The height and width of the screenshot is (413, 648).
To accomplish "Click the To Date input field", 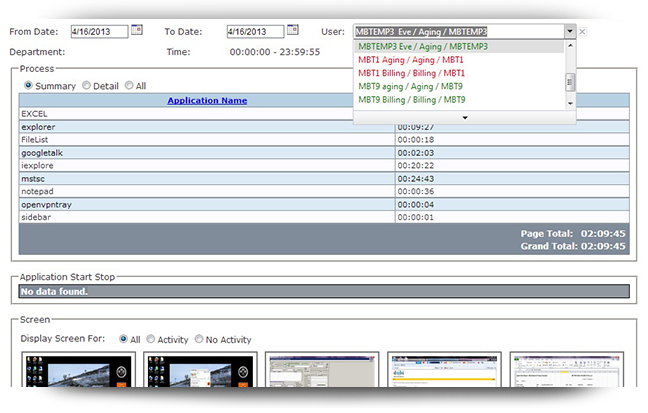I will click(x=255, y=31).
